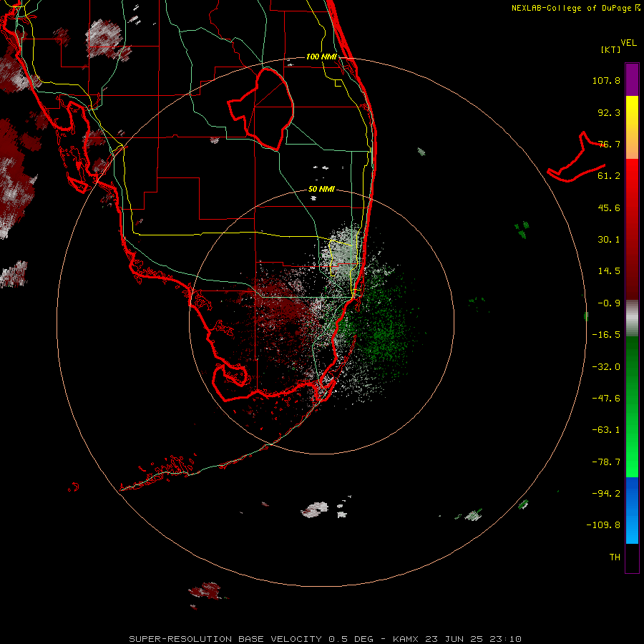Click the 50 NMI range ring label
This screenshot has height=644, width=644.
click(321, 190)
